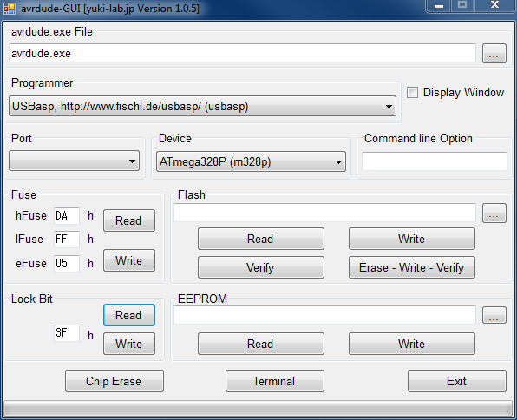Click the progress bar at the bottom
This screenshot has width=517, height=420.
(258, 409)
